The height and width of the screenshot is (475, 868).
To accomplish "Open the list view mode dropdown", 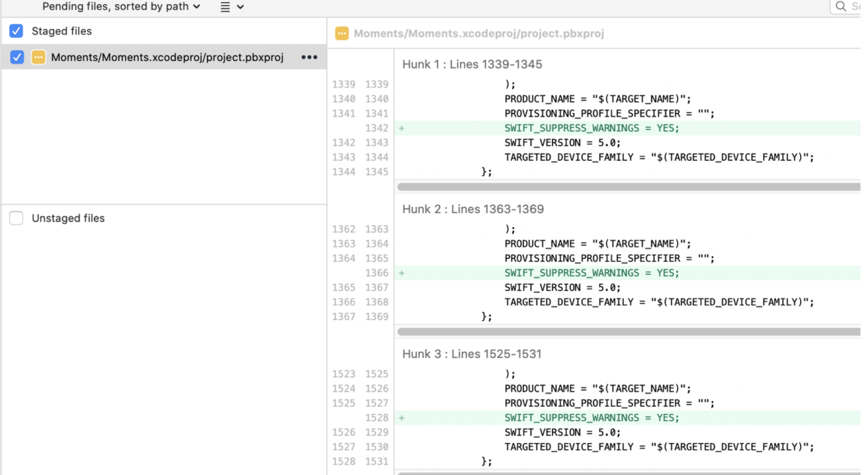I will (232, 7).
